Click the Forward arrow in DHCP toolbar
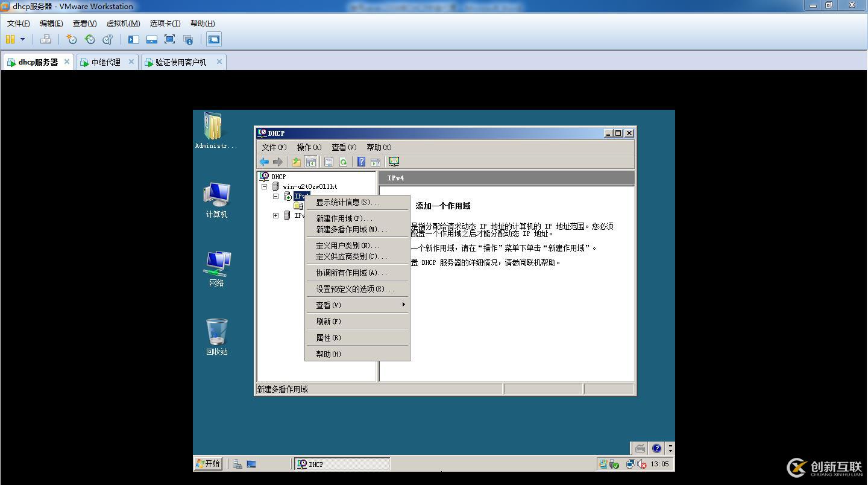Image resolution: width=868 pixels, height=485 pixels. [278, 162]
